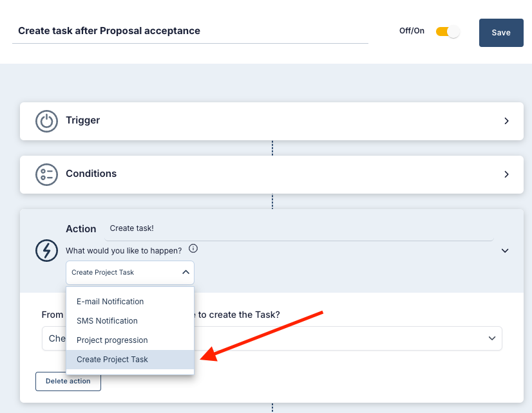Click the Trigger power icon

46,121
